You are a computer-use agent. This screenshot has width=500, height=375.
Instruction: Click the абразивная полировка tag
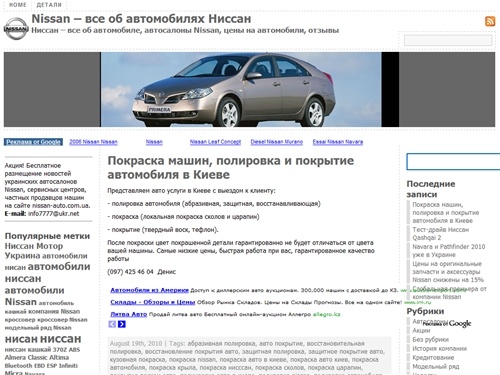coord(221,343)
